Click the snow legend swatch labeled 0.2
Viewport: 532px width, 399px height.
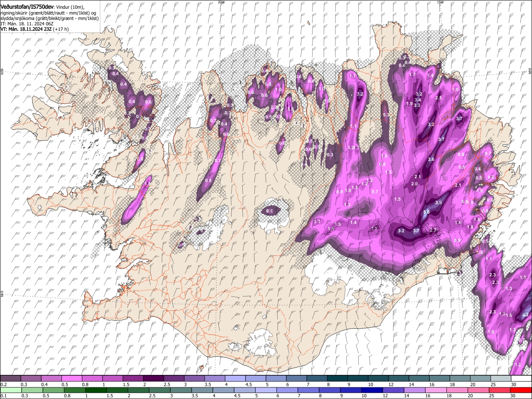[10, 379]
